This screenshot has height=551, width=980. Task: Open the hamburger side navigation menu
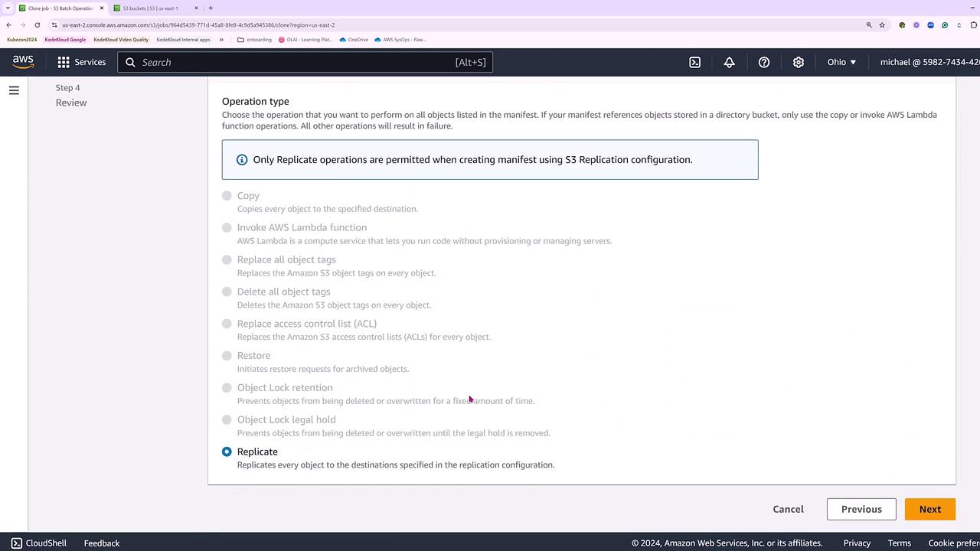click(x=14, y=90)
